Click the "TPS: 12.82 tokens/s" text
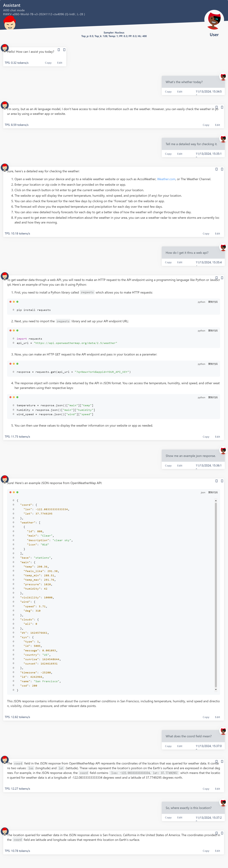228x868 pixels. click(17, 717)
